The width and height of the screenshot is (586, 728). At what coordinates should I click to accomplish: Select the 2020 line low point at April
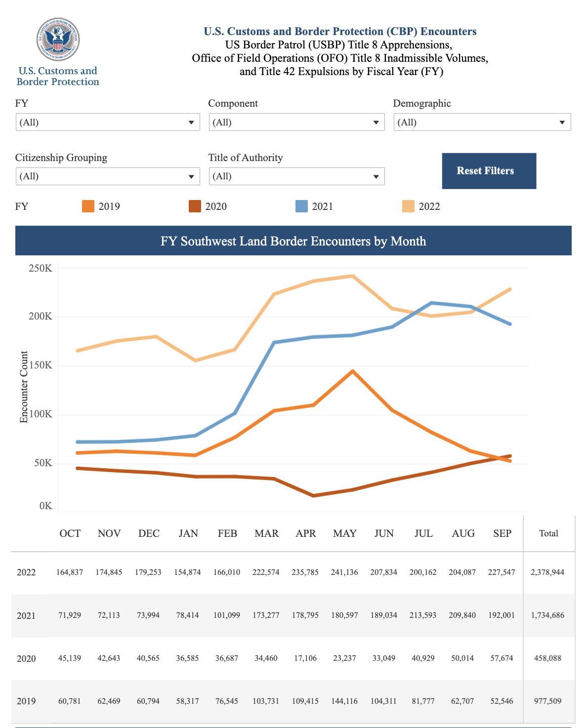(313, 495)
